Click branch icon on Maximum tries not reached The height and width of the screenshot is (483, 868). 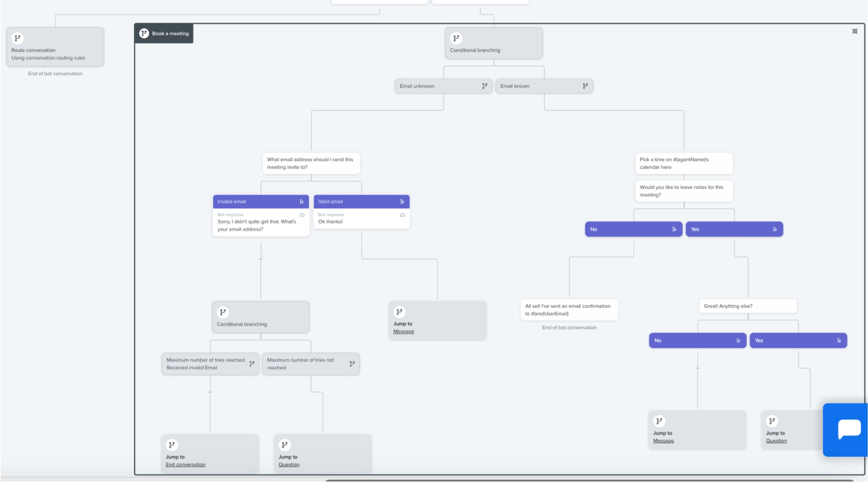point(352,364)
